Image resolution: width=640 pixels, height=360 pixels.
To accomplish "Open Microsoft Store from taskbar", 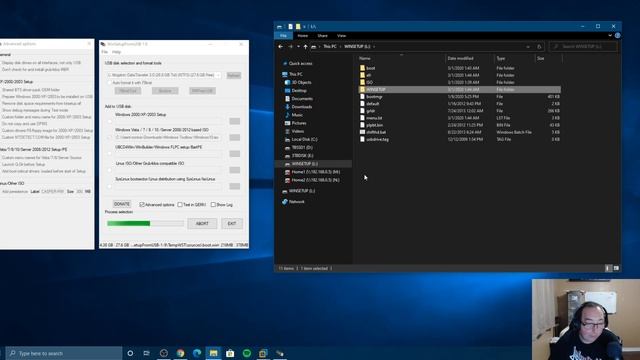I will coord(230,353).
